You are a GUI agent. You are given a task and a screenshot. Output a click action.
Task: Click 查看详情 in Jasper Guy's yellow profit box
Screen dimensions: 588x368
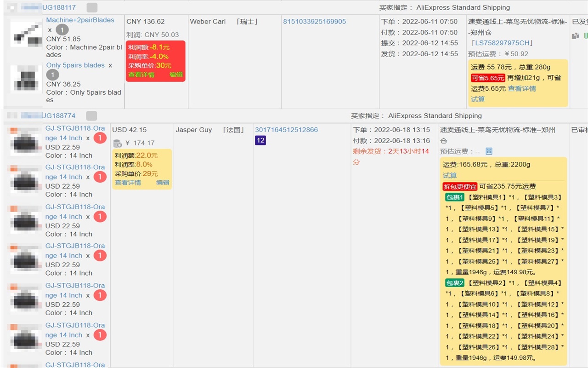(x=128, y=183)
